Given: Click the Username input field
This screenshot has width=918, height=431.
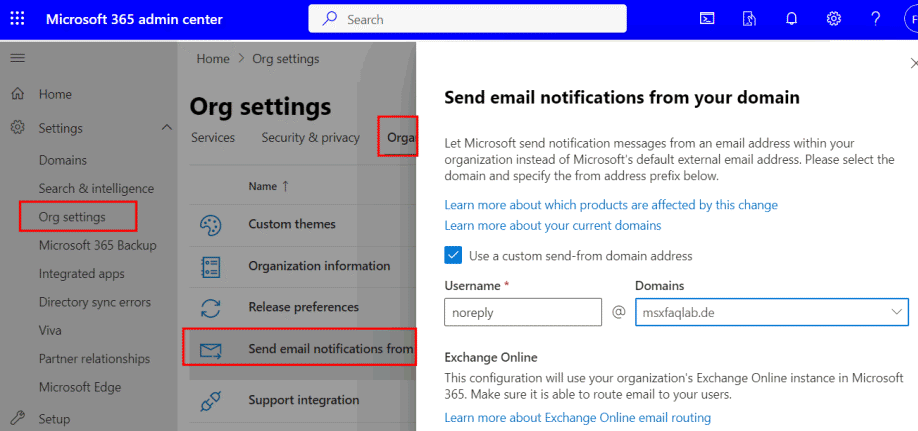Looking at the screenshot, I should 522,312.
